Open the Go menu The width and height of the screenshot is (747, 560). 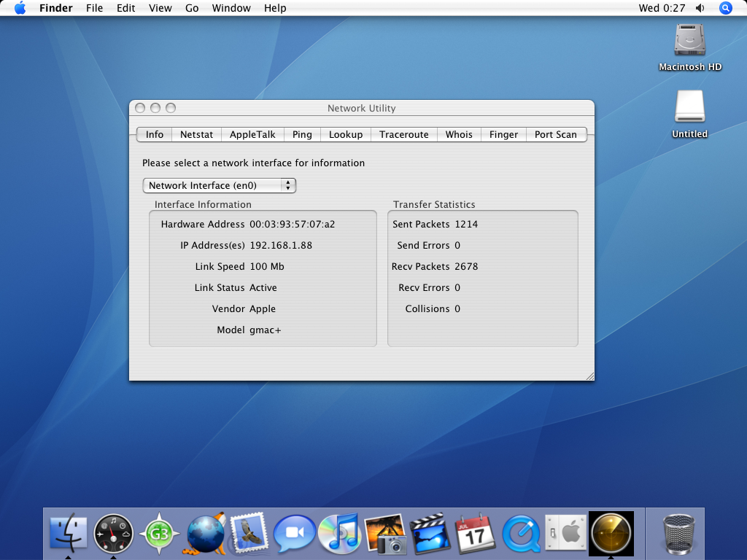(x=192, y=8)
